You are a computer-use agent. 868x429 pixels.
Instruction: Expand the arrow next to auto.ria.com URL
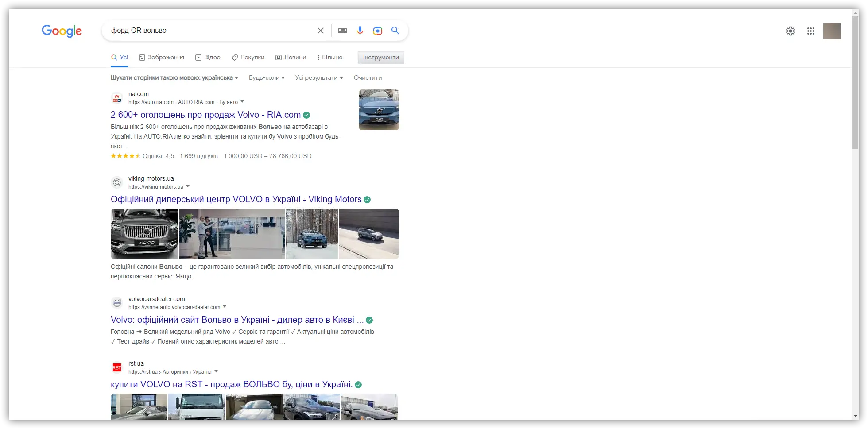tap(242, 102)
